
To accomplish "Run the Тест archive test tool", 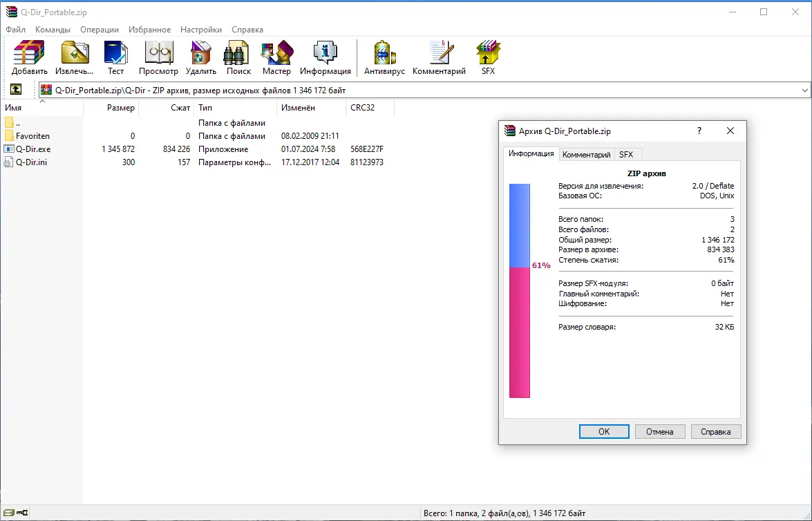I will 115,57.
